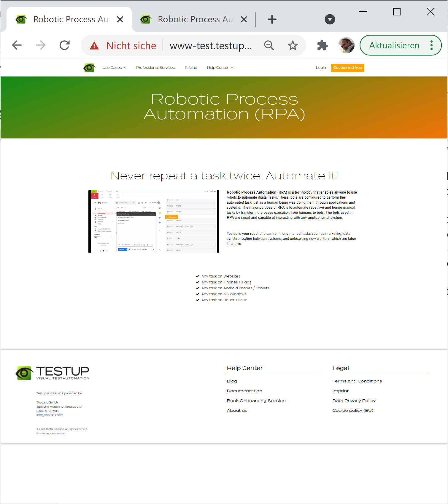Click the footer 'Help Center' heading

[245, 368]
